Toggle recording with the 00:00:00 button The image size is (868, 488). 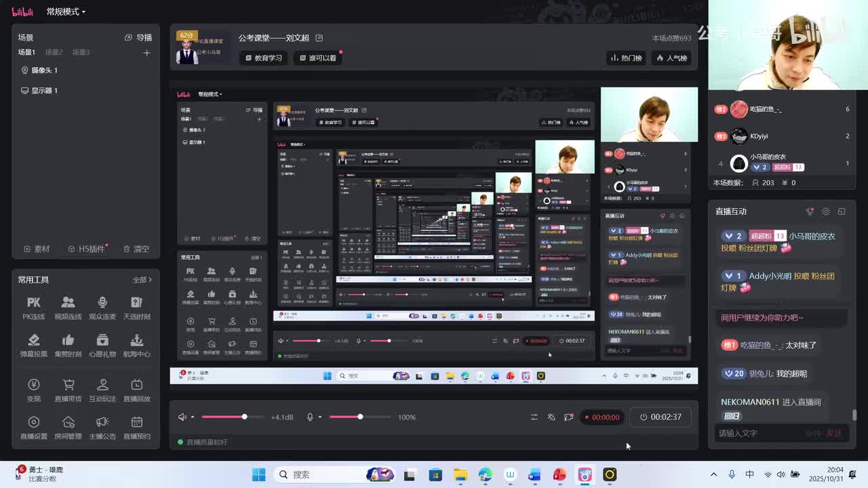601,417
